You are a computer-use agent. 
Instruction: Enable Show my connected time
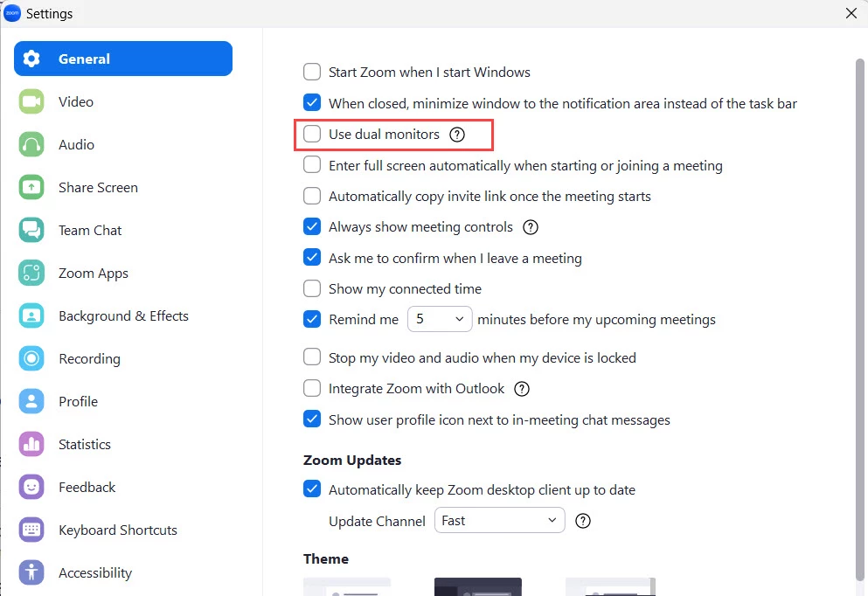pos(312,288)
